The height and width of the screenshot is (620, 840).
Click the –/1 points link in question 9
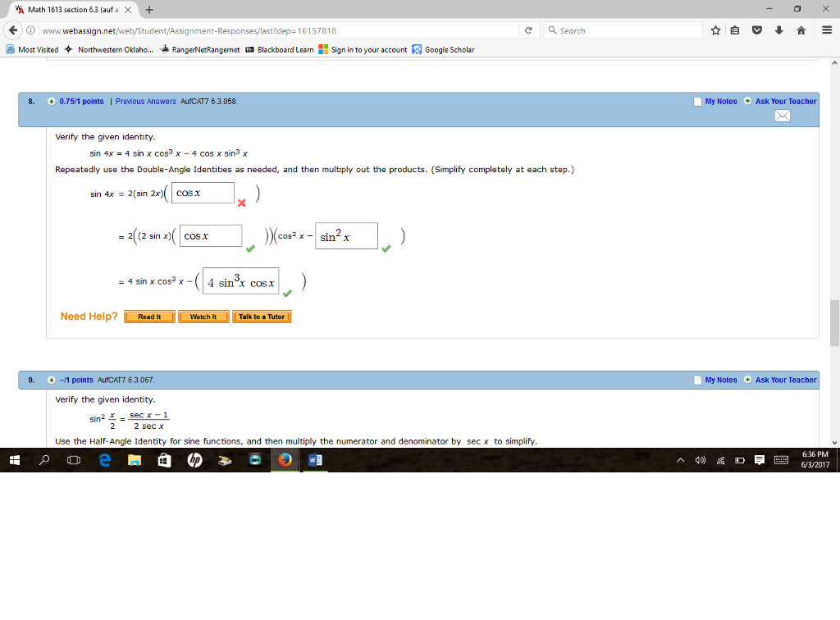click(76, 381)
